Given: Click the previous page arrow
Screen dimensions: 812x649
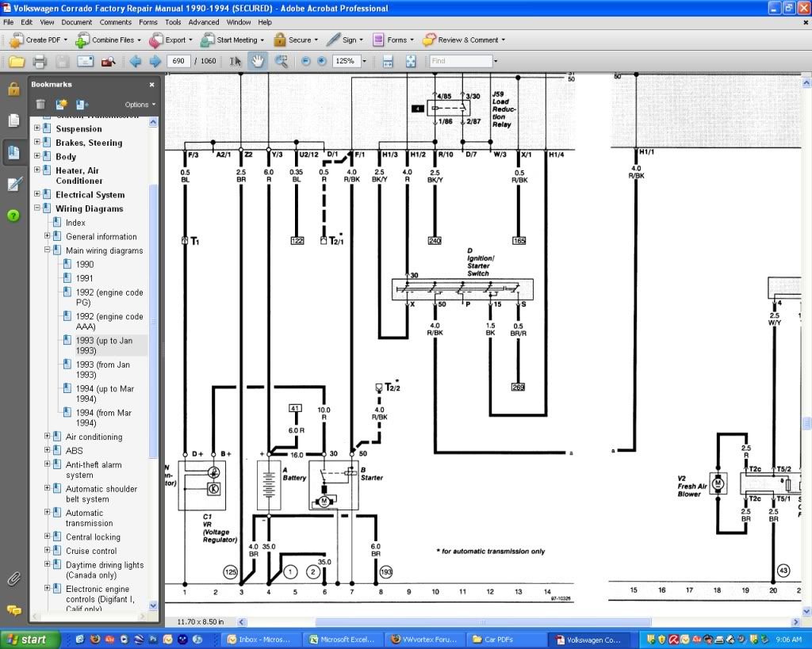Looking at the screenshot, I should [136, 61].
